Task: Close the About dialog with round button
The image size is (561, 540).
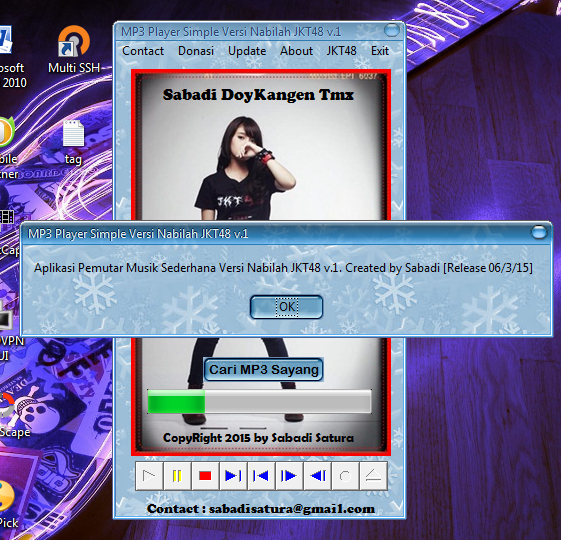Action: tap(539, 232)
